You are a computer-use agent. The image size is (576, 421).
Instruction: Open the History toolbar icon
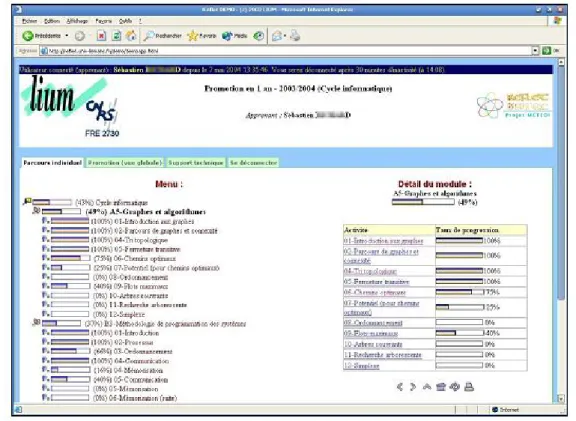(259, 36)
